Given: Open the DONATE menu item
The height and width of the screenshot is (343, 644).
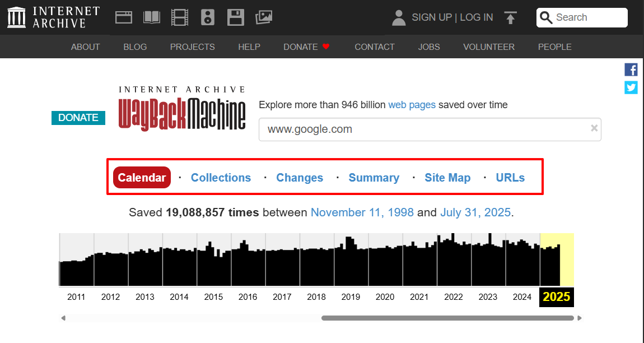Looking at the screenshot, I should (301, 47).
